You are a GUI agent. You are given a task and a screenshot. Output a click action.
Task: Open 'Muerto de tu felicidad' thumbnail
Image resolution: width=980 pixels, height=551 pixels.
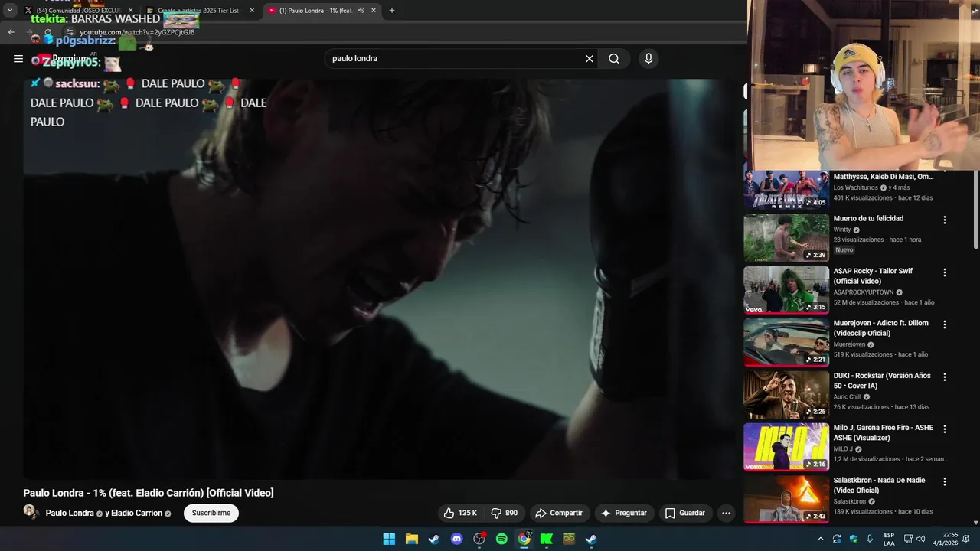[786, 238]
